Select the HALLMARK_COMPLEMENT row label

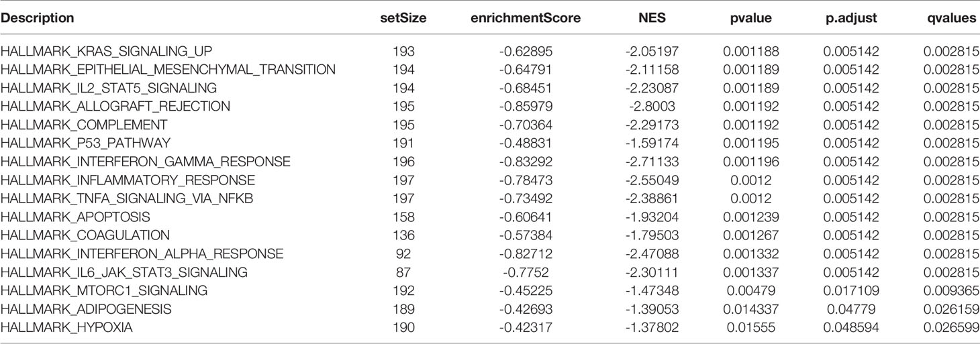pos(84,125)
